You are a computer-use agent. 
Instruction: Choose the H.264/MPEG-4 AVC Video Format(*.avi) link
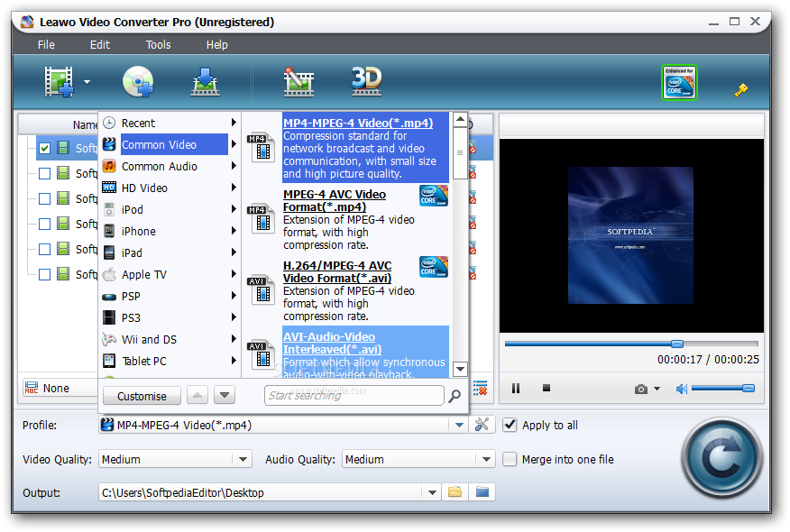pyautogui.click(x=337, y=271)
